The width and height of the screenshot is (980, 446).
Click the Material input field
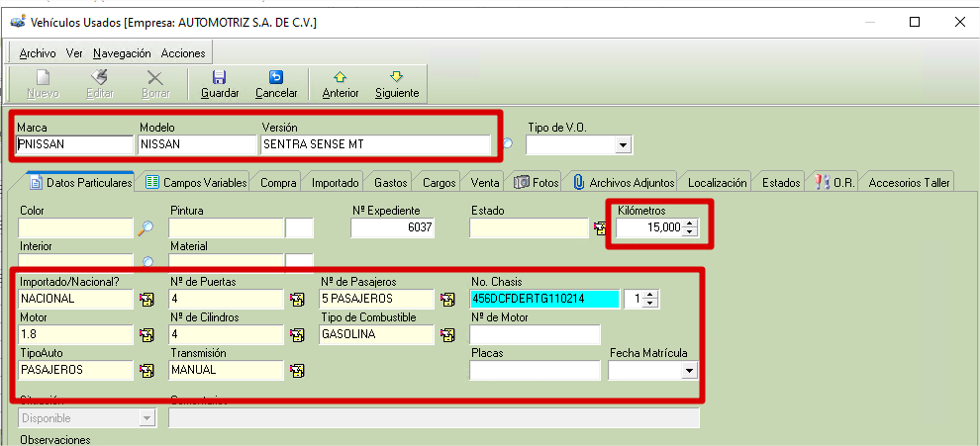227,261
